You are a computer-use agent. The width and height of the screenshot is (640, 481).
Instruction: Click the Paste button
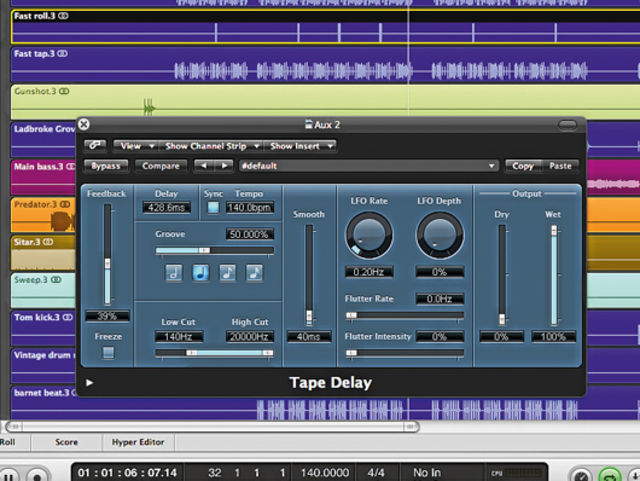[x=560, y=166]
